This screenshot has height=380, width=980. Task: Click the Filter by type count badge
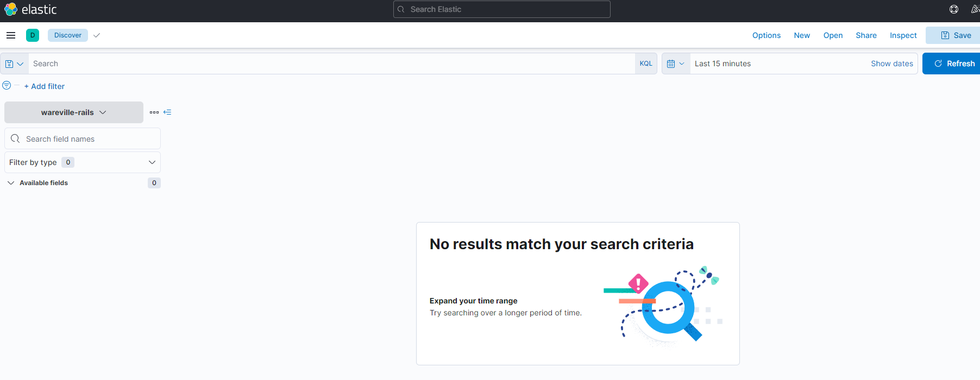[68, 162]
